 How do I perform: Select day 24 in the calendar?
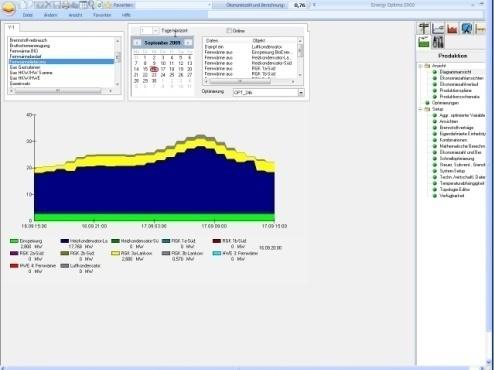[163, 75]
